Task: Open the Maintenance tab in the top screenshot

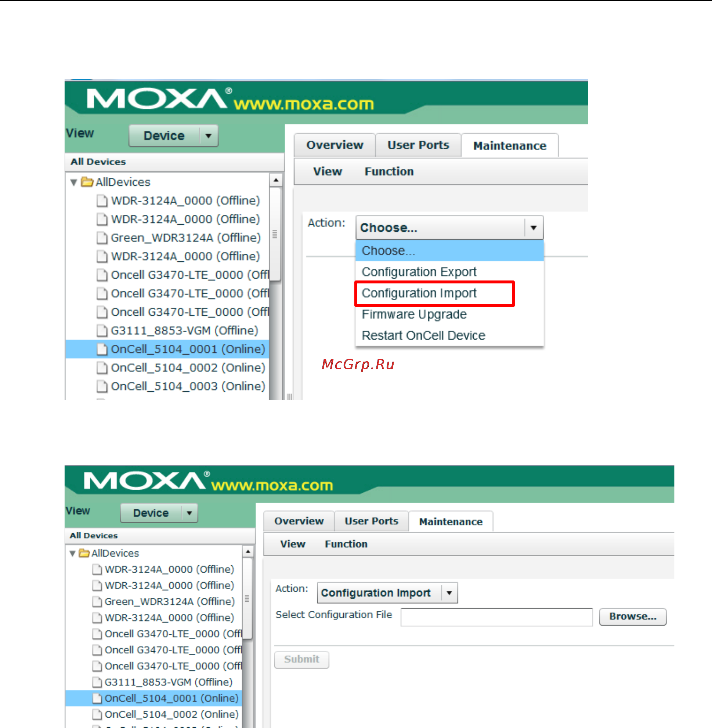Action: [x=510, y=145]
